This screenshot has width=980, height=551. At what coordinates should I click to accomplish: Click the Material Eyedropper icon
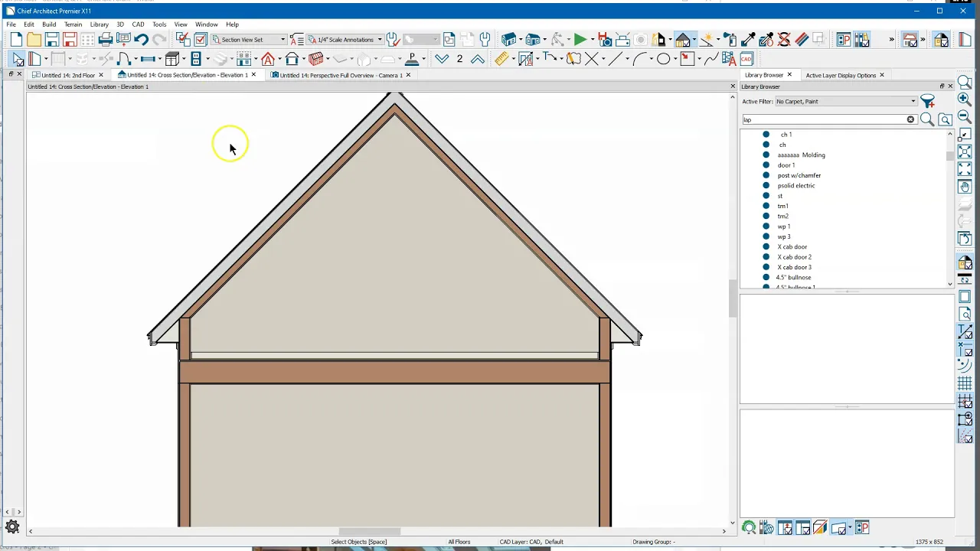748,40
